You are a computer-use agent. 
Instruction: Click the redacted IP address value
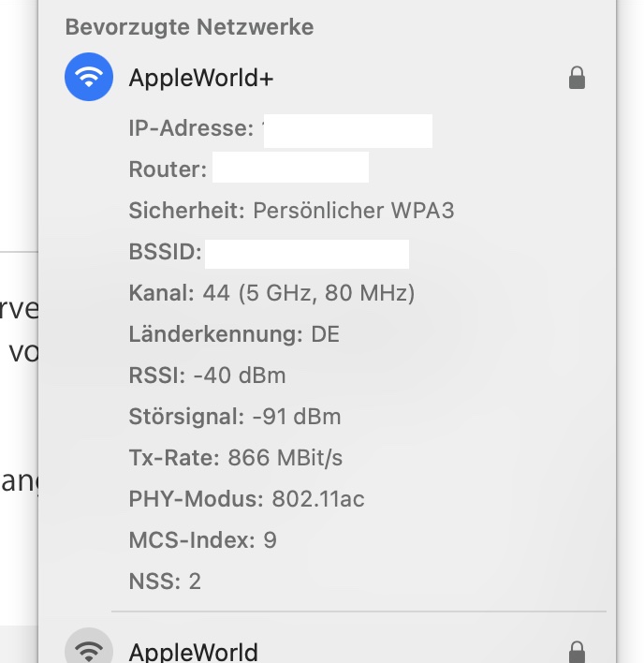point(347,130)
